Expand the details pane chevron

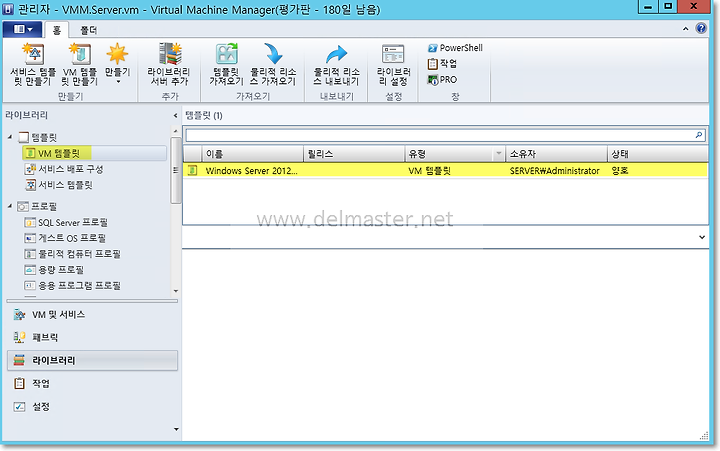(x=702, y=237)
